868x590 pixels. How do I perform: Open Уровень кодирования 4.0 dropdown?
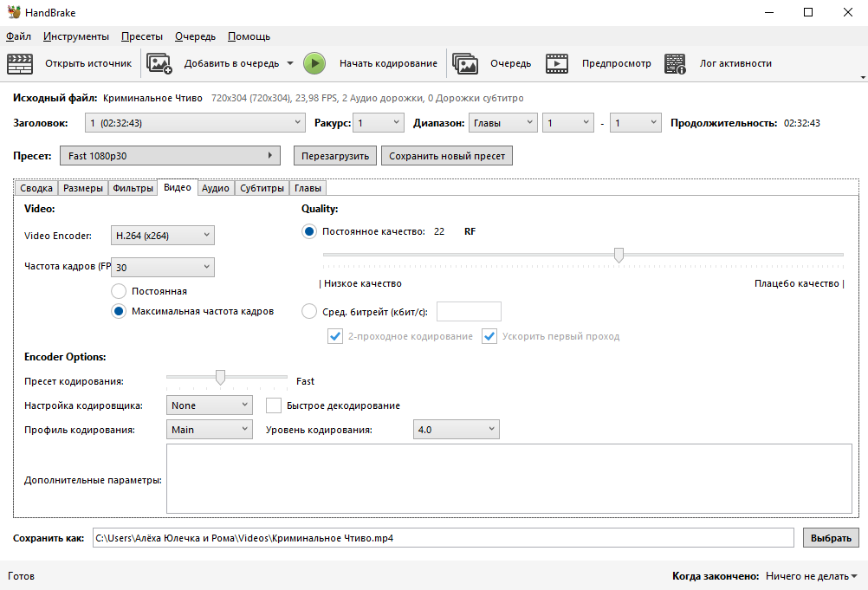tap(457, 430)
